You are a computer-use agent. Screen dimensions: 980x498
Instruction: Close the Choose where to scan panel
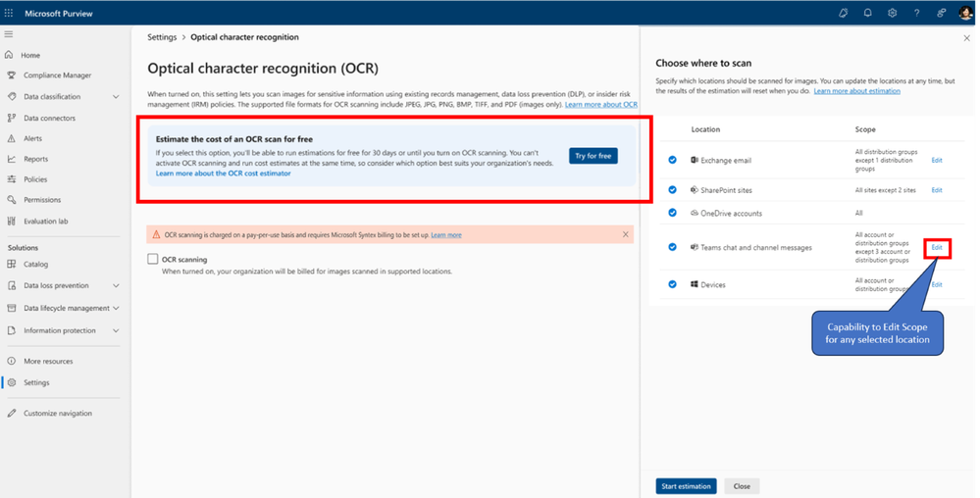[967, 38]
